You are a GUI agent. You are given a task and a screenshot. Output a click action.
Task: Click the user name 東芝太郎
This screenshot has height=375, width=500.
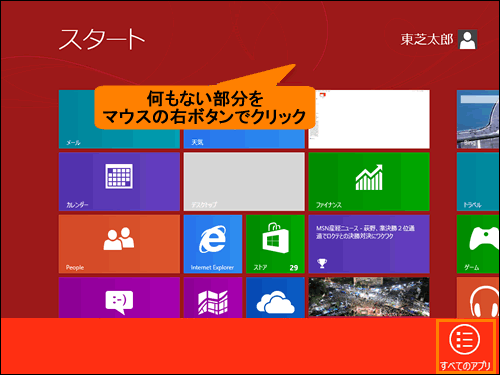[x=427, y=39]
